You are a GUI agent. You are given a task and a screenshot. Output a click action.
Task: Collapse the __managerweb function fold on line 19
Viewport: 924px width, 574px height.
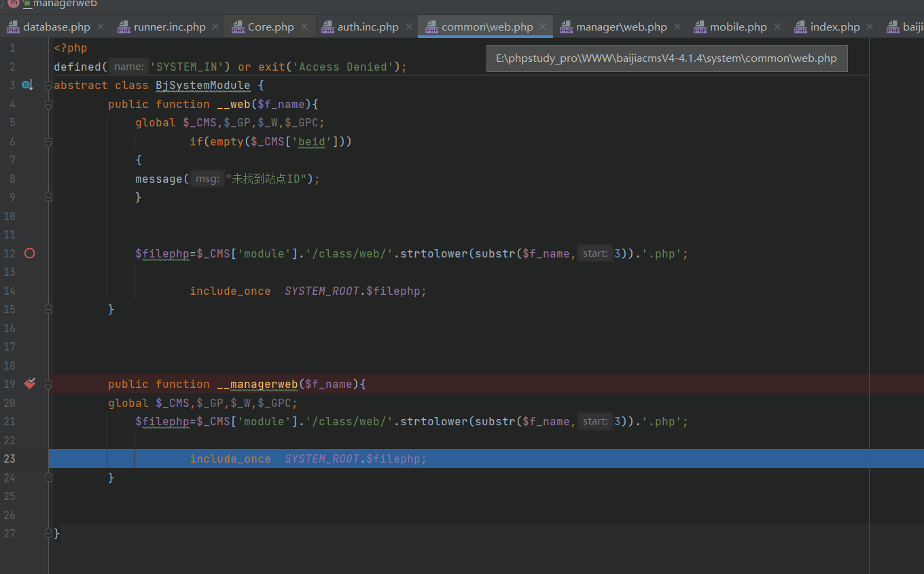(x=48, y=384)
